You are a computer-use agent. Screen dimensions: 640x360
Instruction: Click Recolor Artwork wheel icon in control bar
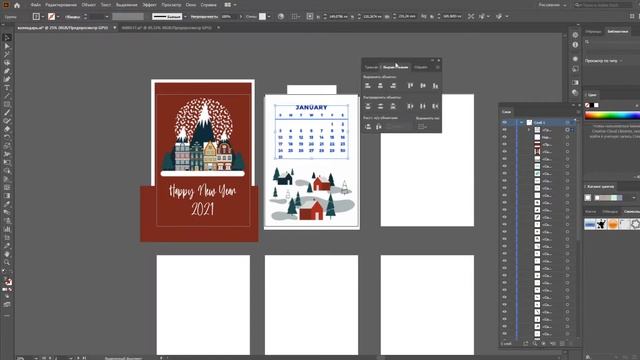(281, 17)
